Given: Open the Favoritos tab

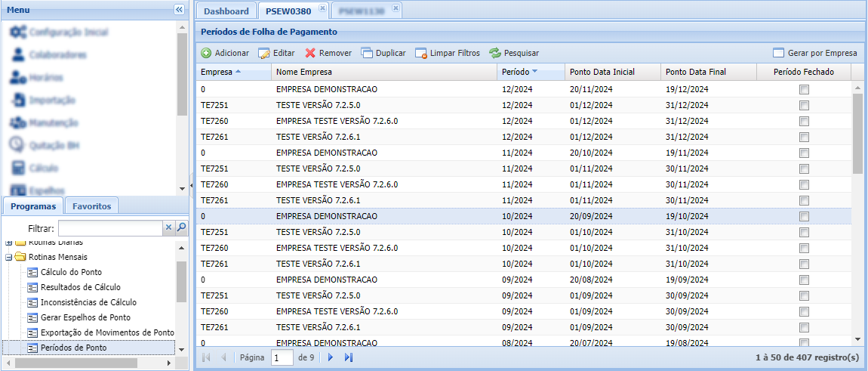Looking at the screenshot, I should 92,206.
